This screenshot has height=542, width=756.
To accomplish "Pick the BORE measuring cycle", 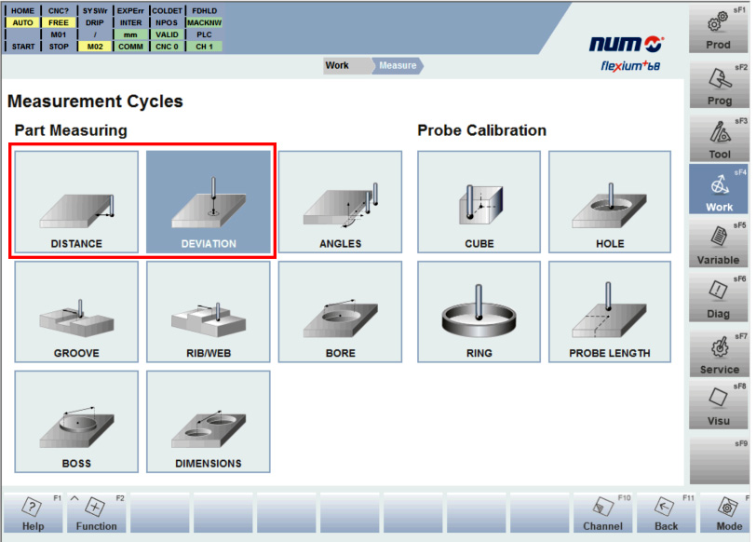I will (x=340, y=312).
